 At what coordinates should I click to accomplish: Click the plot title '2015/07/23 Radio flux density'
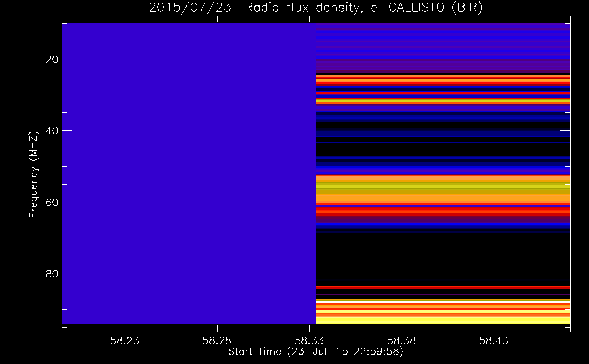(x=254, y=8)
